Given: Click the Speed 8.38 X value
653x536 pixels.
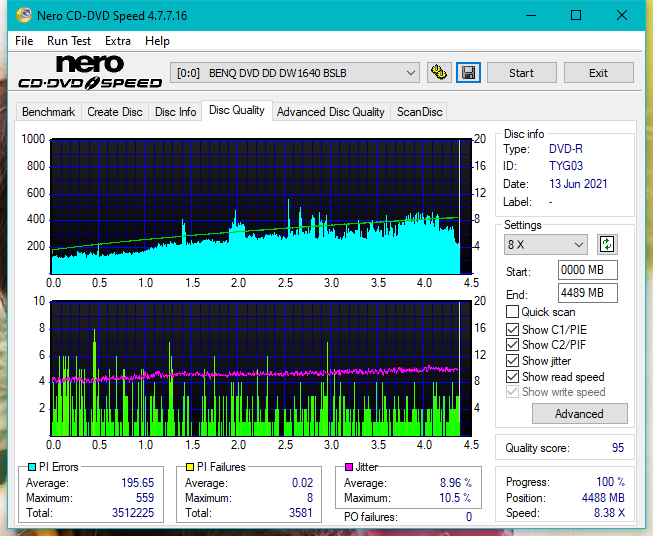Looking at the screenshot, I should [609, 513].
